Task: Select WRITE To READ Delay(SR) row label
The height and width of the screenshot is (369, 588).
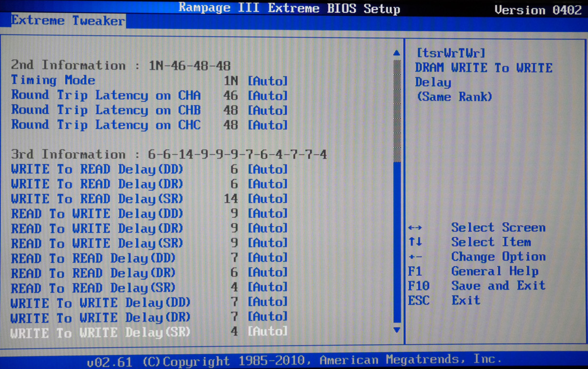Action: (97, 199)
